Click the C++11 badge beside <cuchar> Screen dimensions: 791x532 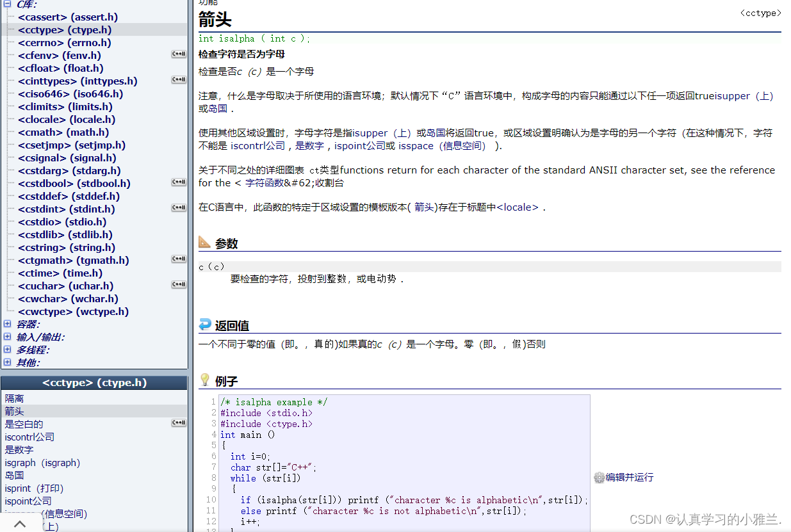[x=178, y=284]
